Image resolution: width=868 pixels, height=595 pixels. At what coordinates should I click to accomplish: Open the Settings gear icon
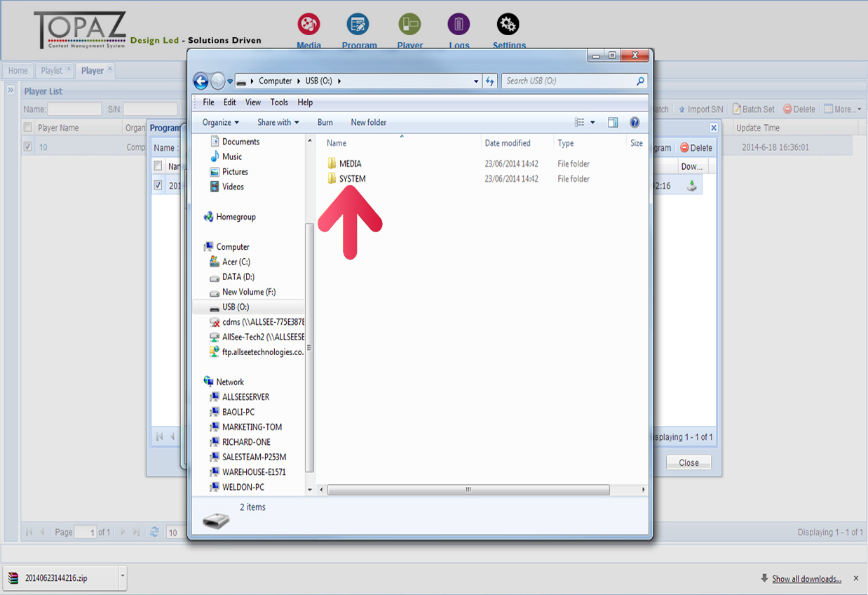(x=508, y=25)
